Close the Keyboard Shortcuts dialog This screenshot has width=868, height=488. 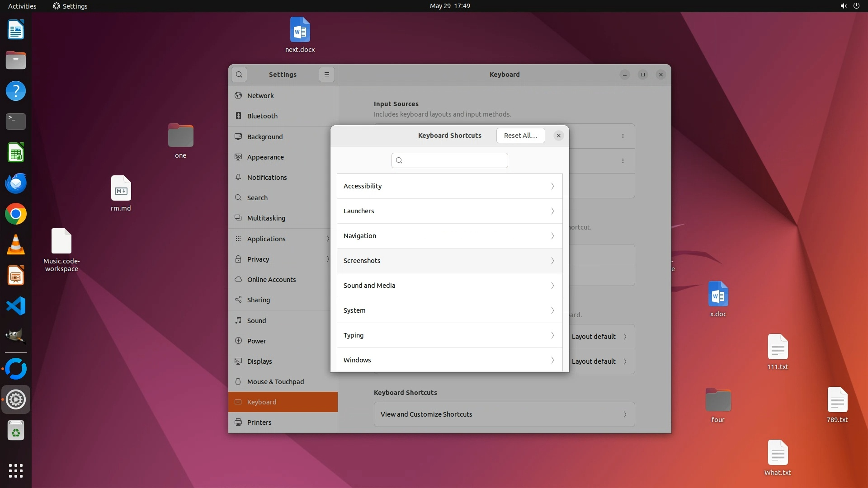pos(559,136)
